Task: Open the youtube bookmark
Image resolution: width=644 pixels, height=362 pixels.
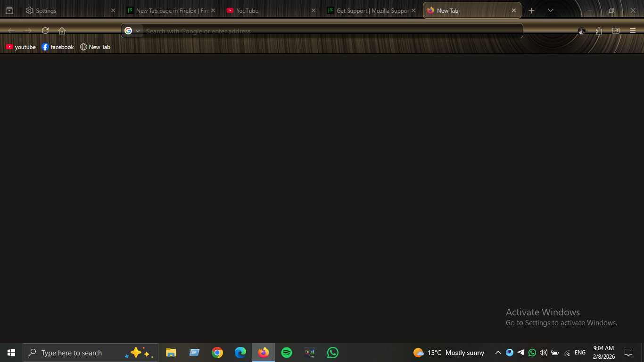Action: point(21,47)
